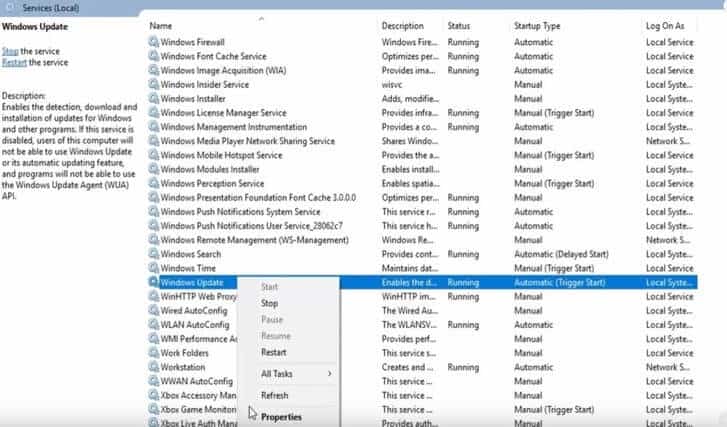The image size is (727, 427).
Task: Click the gear icon beside Windows Search
Action: pyautogui.click(x=153, y=254)
